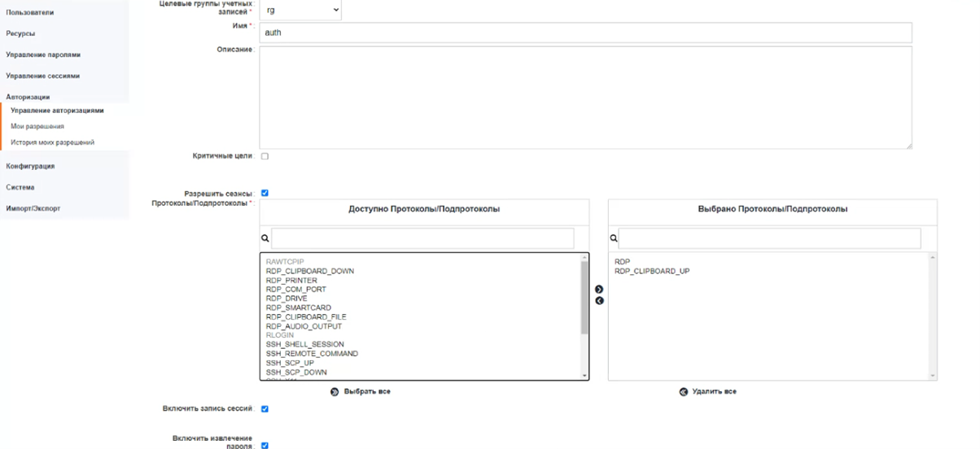Focus the available protocols search field

[x=422, y=238]
